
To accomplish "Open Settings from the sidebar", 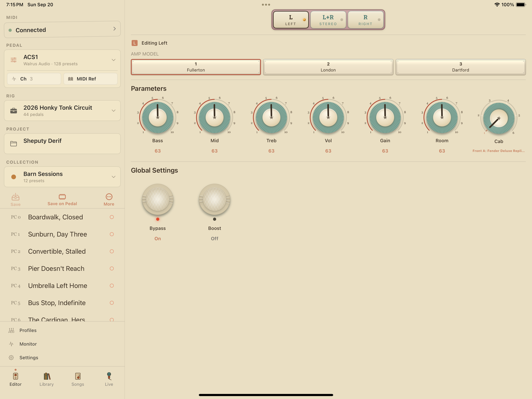I will pyautogui.click(x=62, y=358).
